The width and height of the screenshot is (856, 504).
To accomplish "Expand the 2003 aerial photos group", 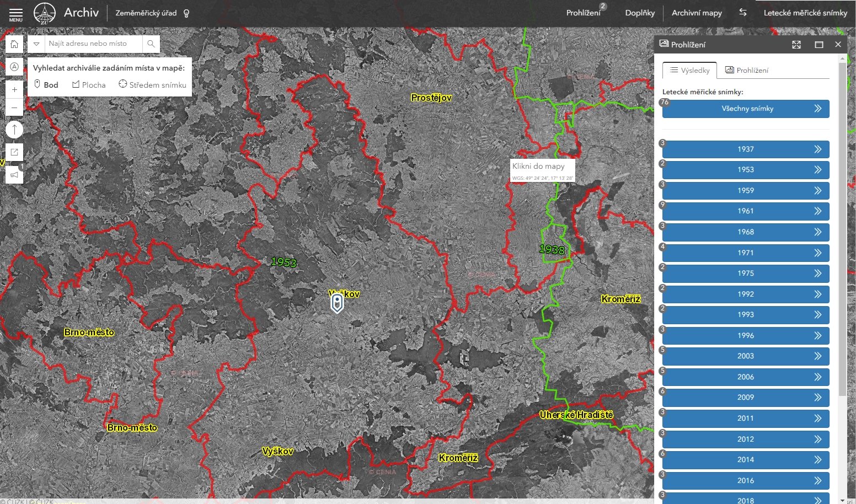I will pos(746,356).
